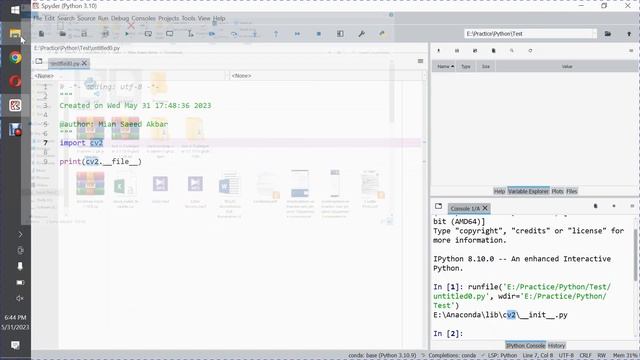Open PYTHONPATH manager icon
Viewport: 640px width, 360px height.
pyautogui.click(x=382, y=34)
